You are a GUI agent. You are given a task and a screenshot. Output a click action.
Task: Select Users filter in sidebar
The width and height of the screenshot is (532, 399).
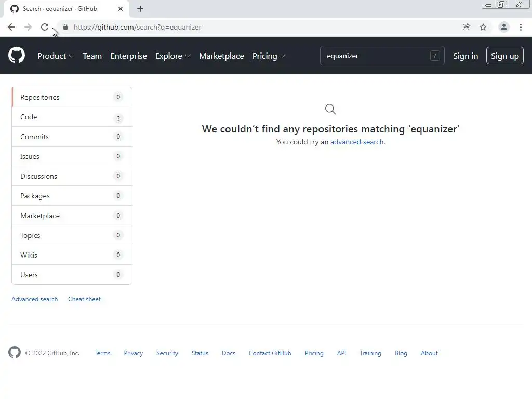pyautogui.click(x=72, y=274)
